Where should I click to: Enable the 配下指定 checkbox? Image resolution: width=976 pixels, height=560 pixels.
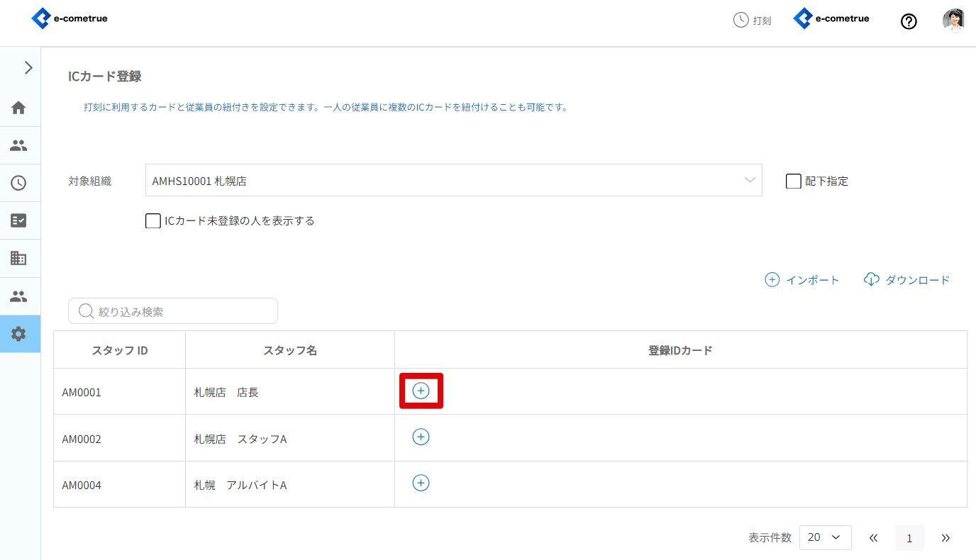click(793, 181)
